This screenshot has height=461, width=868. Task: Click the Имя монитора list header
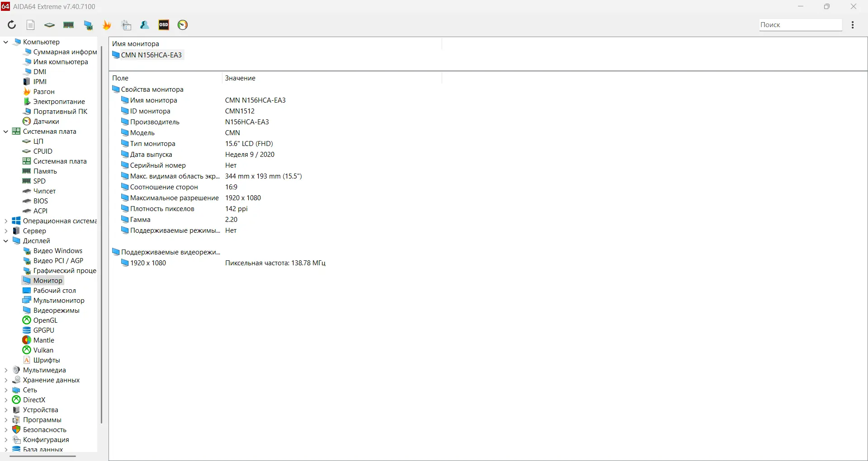tap(275, 44)
